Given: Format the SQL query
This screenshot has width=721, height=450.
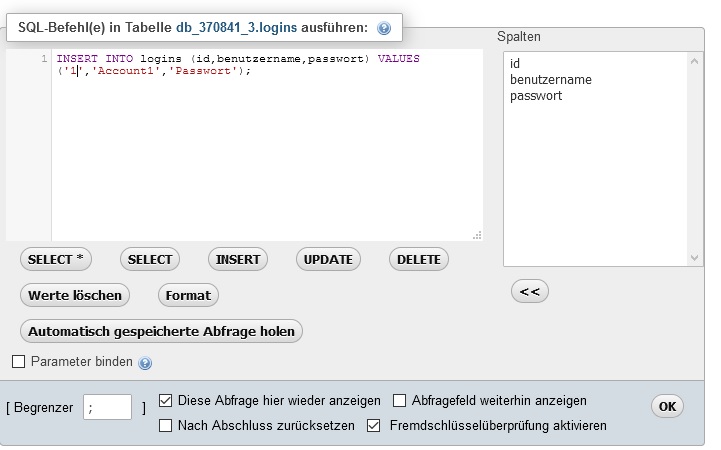Looking at the screenshot, I should tap(188, 295).
